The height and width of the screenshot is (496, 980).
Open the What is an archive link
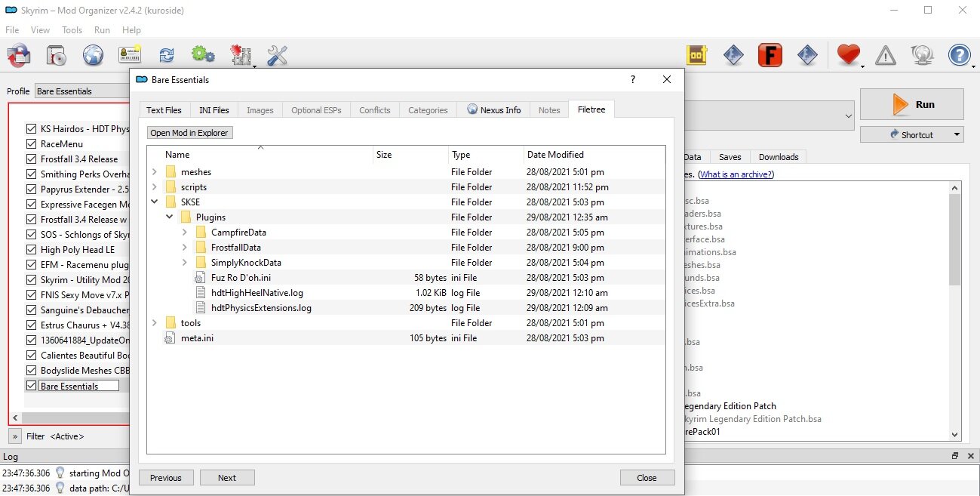736,174
